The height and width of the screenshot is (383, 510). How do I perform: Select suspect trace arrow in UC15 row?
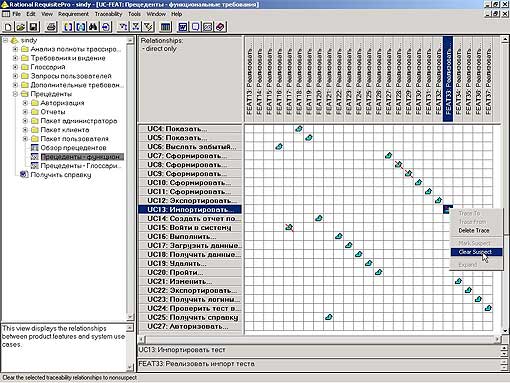pos(289,227)
